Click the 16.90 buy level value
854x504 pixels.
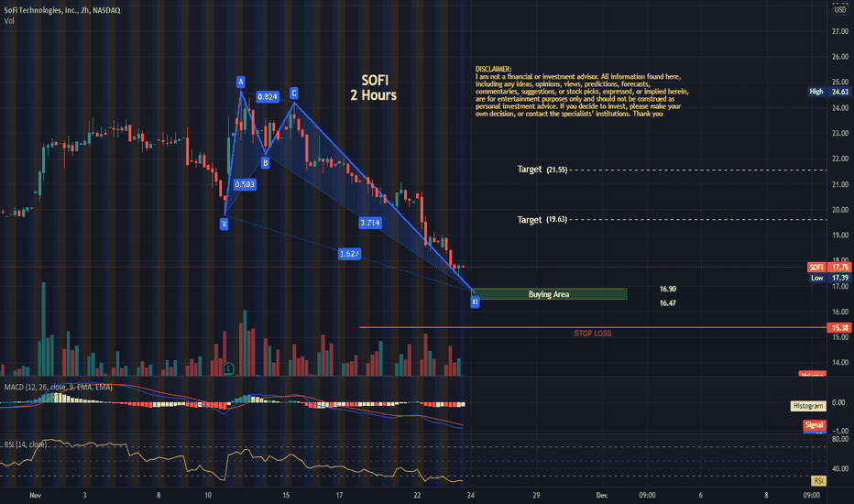tap(668, 289)
